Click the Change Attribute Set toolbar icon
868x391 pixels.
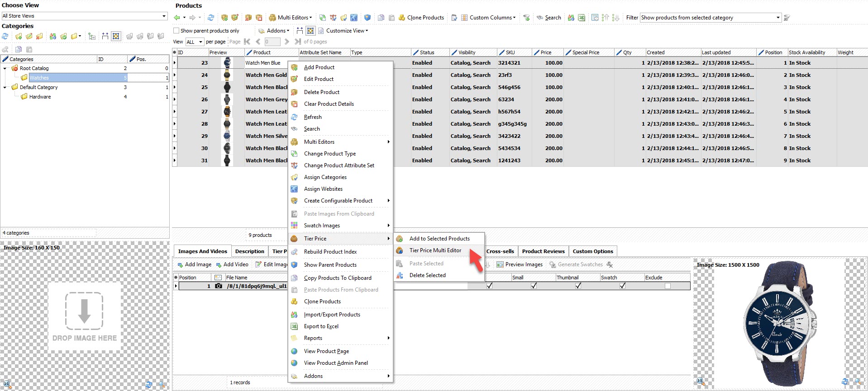(x=333, y=18)
